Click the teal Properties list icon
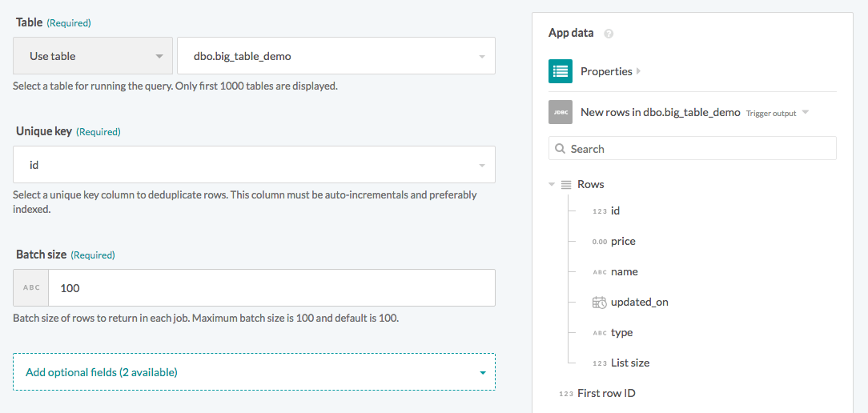Viewport: 868px width, 413px height. pyautogui.click(x=561, y=71)
